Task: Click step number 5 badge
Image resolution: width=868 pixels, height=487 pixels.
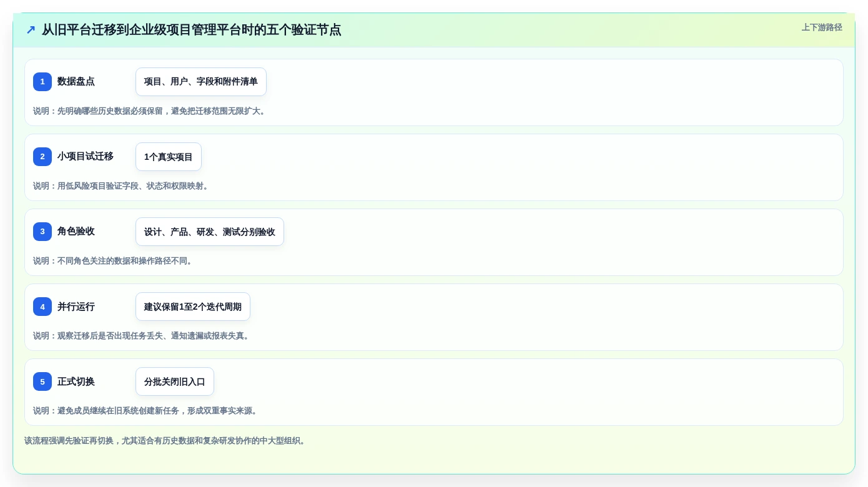Action: [42, 381]
